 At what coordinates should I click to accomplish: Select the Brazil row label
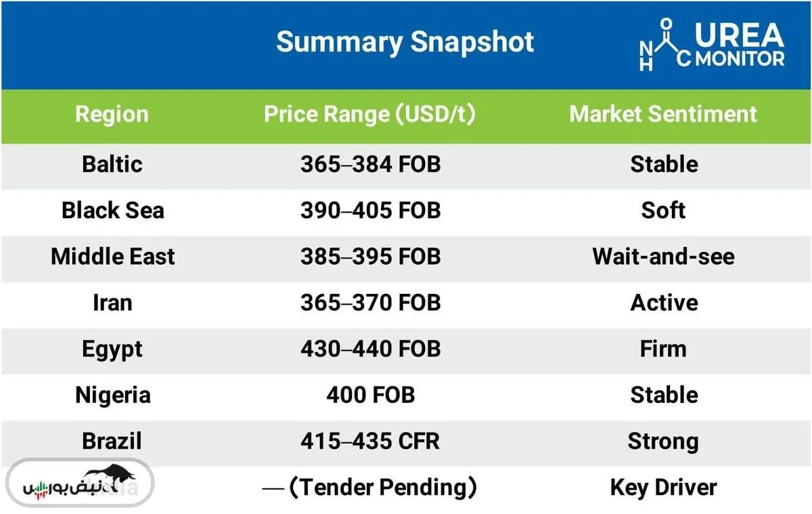pos(112,441)
